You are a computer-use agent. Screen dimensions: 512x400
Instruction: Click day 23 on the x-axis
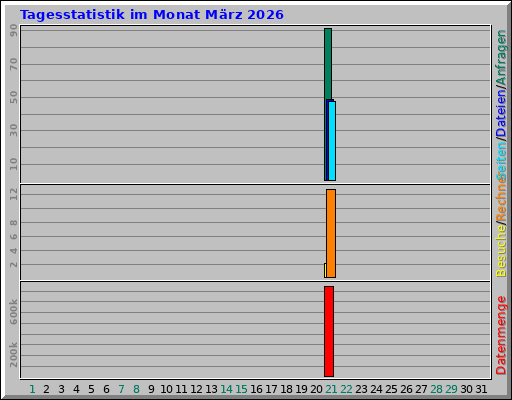[361, 389]
